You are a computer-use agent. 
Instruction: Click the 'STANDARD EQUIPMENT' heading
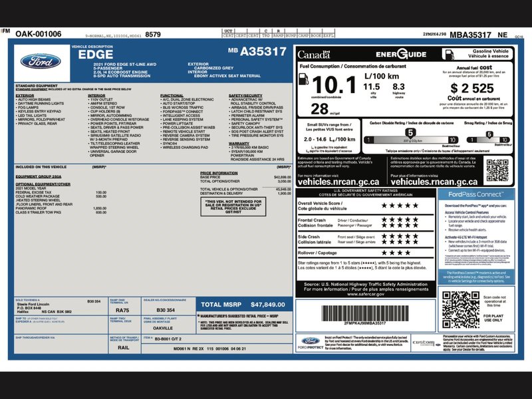37,86
